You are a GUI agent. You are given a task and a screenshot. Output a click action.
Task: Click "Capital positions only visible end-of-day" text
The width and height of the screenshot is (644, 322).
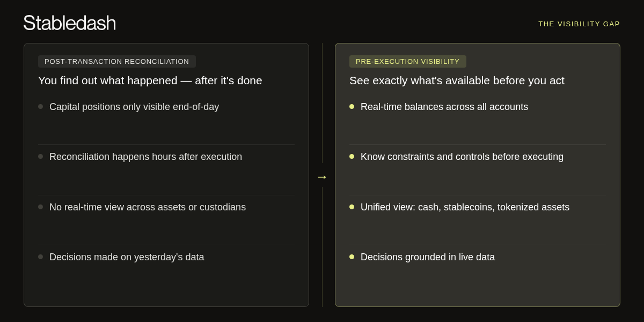pos(134,107)
